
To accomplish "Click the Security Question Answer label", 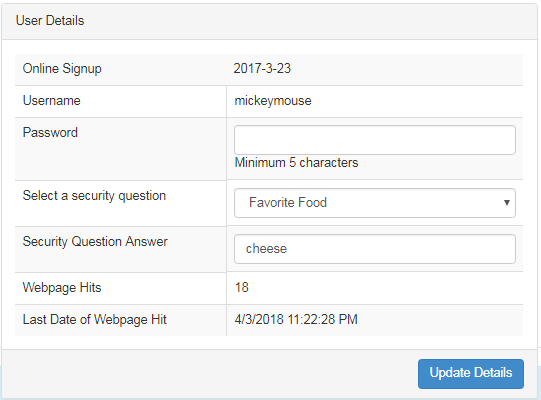I will (95, 242).
